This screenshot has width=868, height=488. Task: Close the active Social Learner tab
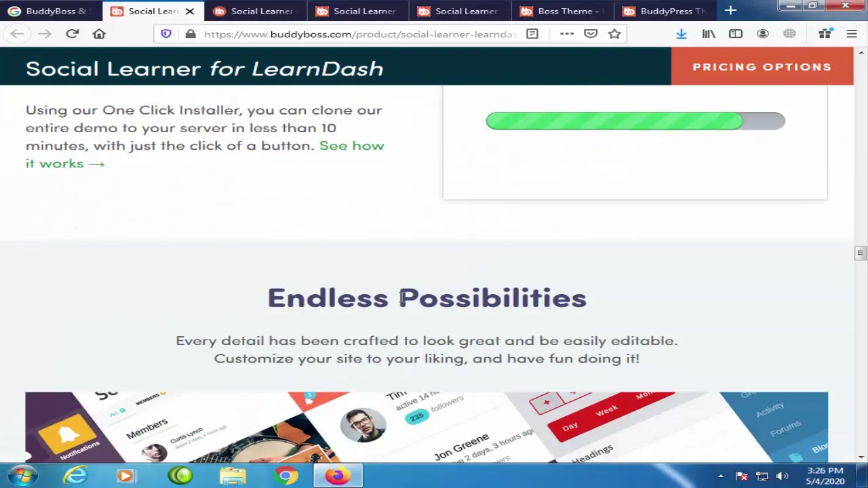coord(190,11)
